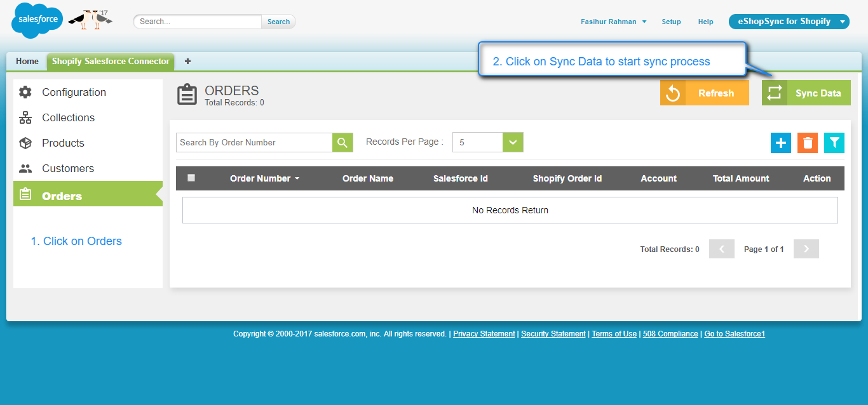Click the magnifier icon to search orders
The width and height of the screenshot is (868, 405).
[342, 142]
